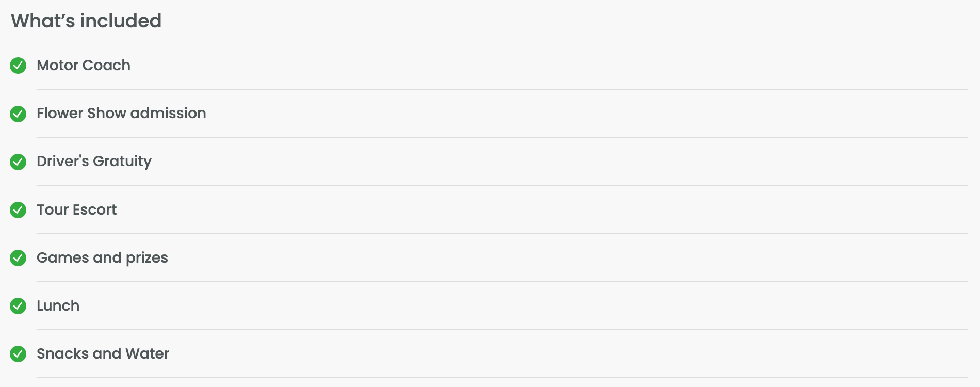
Task: Click the divider line beneath Tour Escort
Action: point(501,234)
